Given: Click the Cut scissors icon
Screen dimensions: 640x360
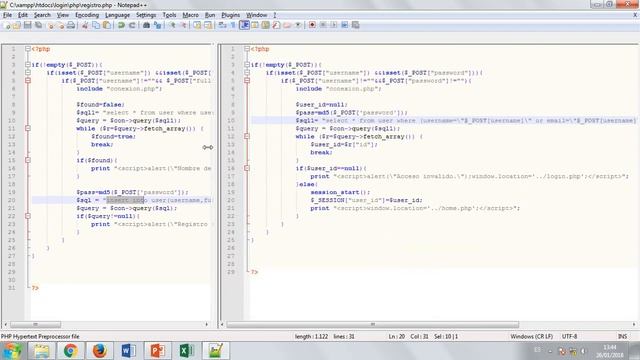Looking at the screenshot, I should (84, 25).
